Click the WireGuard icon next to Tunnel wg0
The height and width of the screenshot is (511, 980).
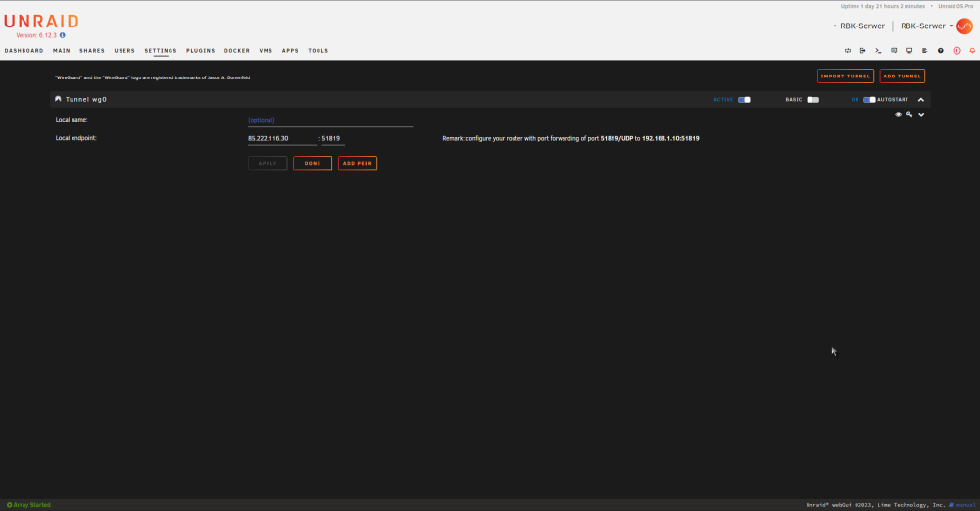[58, 99]
